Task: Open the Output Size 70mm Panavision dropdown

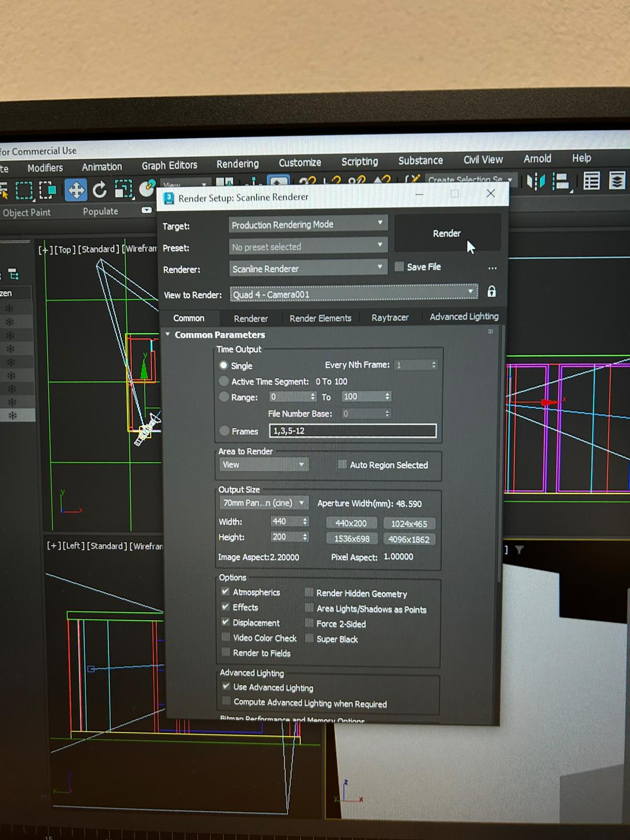Action: 264,503
